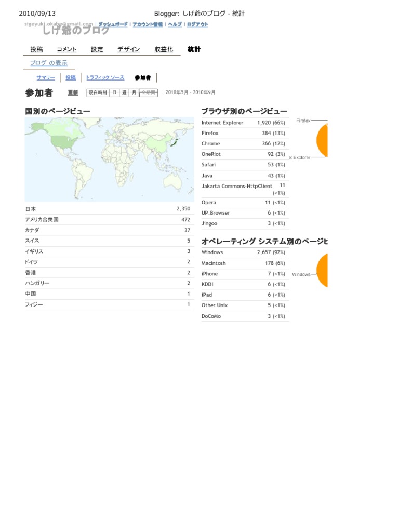Select the 中国 country row
Image resolution: width=399 pixels, height=532 pixels.
click(109, 294)
